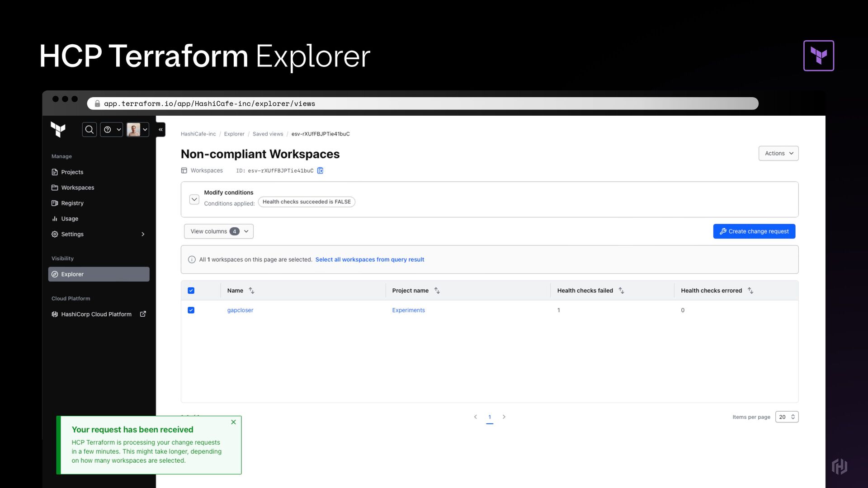Select all workspaces from query result
This screenshot has width=868, height=488.
click(x=369, y=260)
